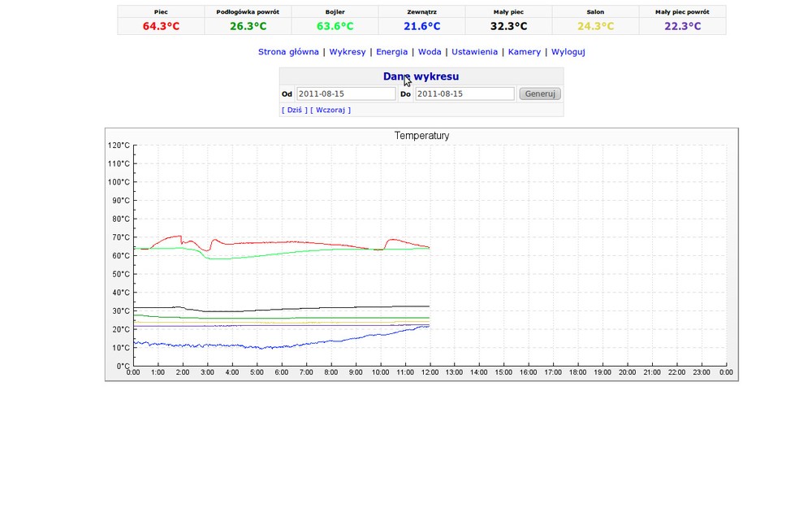Click the Zewnątrz 21.6°C reading
This screenshot has width=812, height=508.
click(422, 26)
